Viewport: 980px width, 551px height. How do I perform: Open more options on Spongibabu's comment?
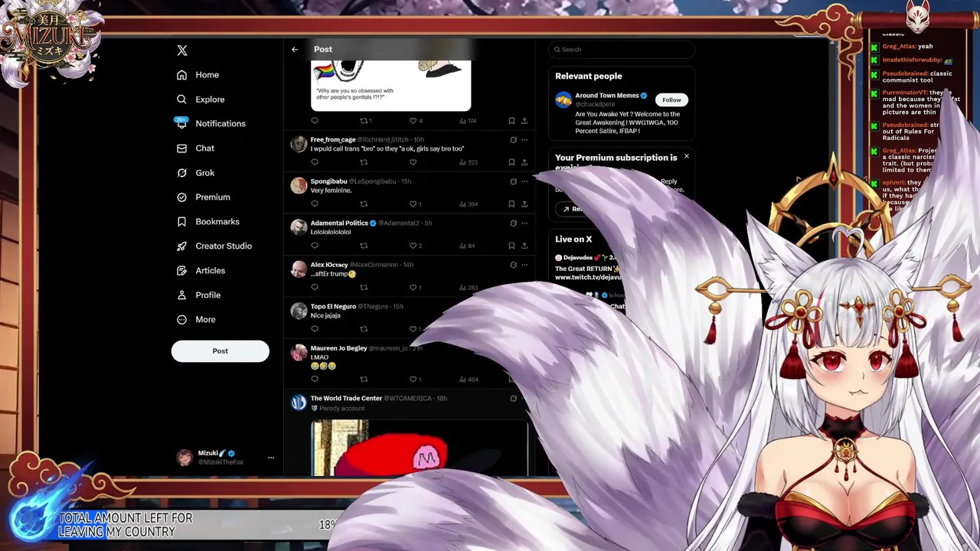click(x=524, y=181)
